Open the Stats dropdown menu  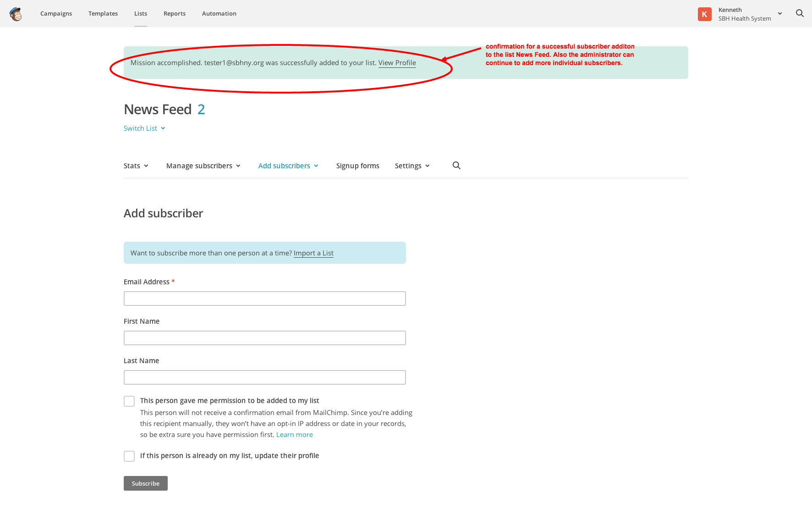click(x=136, y=166)
